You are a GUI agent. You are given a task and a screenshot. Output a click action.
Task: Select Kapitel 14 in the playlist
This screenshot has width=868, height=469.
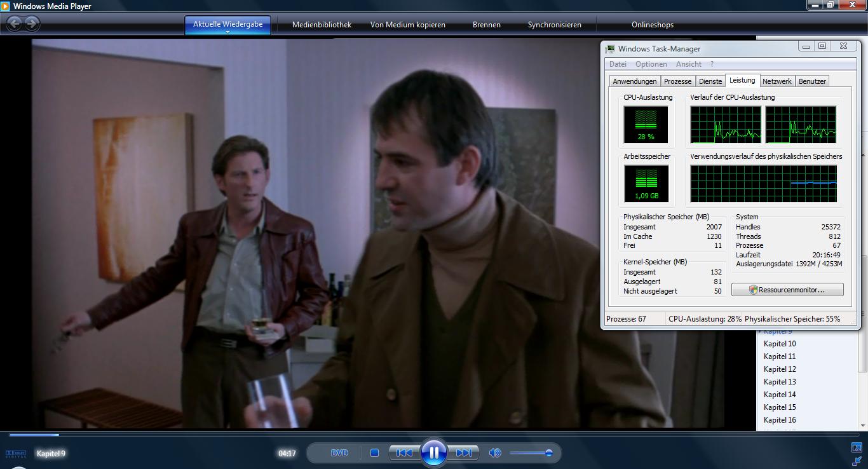780,395
